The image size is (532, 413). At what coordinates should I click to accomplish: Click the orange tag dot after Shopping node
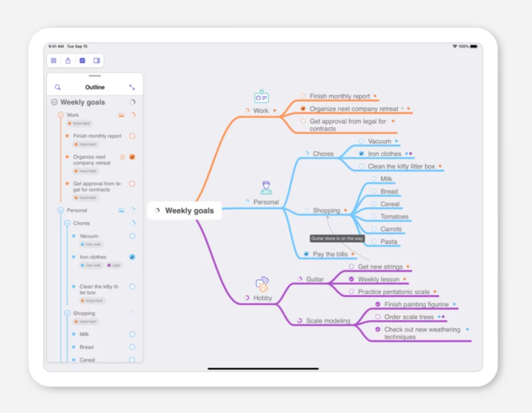click(x=346, y=210)
